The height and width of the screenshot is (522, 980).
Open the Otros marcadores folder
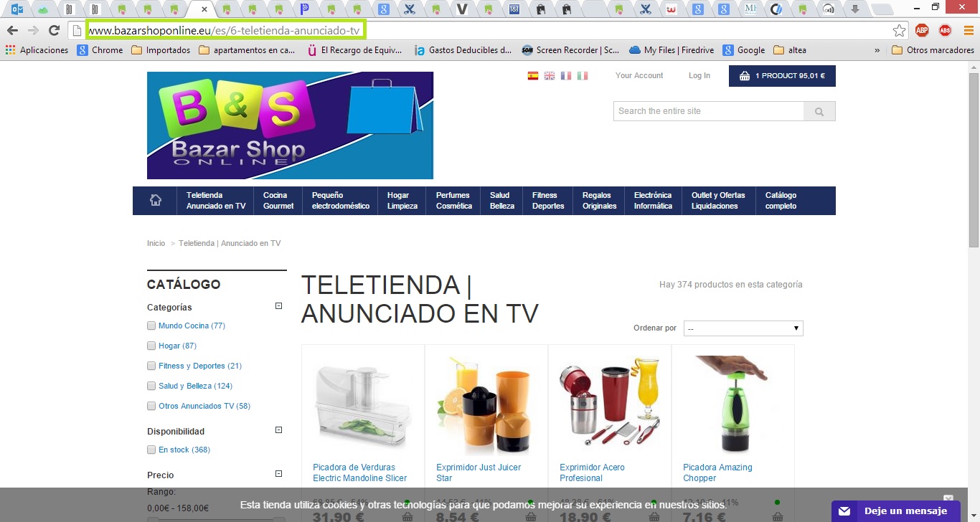click(933, 50)
